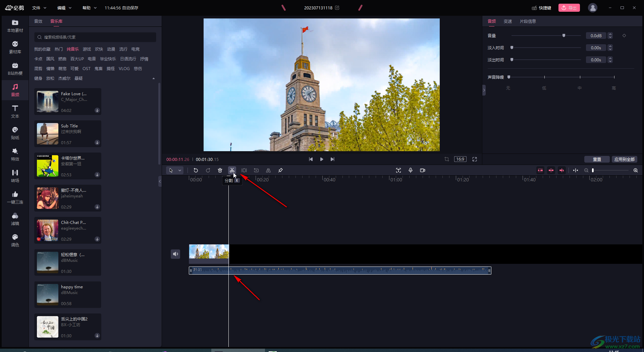The width and height of the screenshot is (644, 352).
Task: Click the 音量 volume slider handle
Action: pyautogui.click(x=564, y=36)
